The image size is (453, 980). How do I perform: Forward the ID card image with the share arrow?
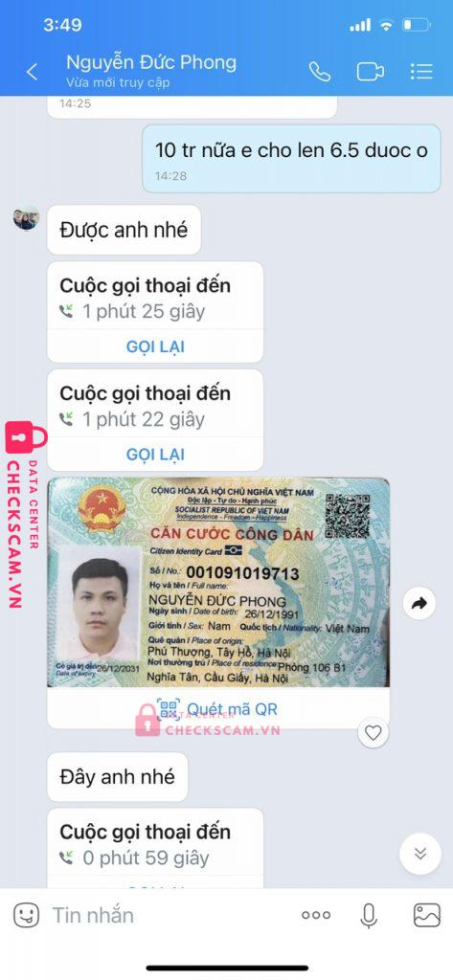click(419, 603)
